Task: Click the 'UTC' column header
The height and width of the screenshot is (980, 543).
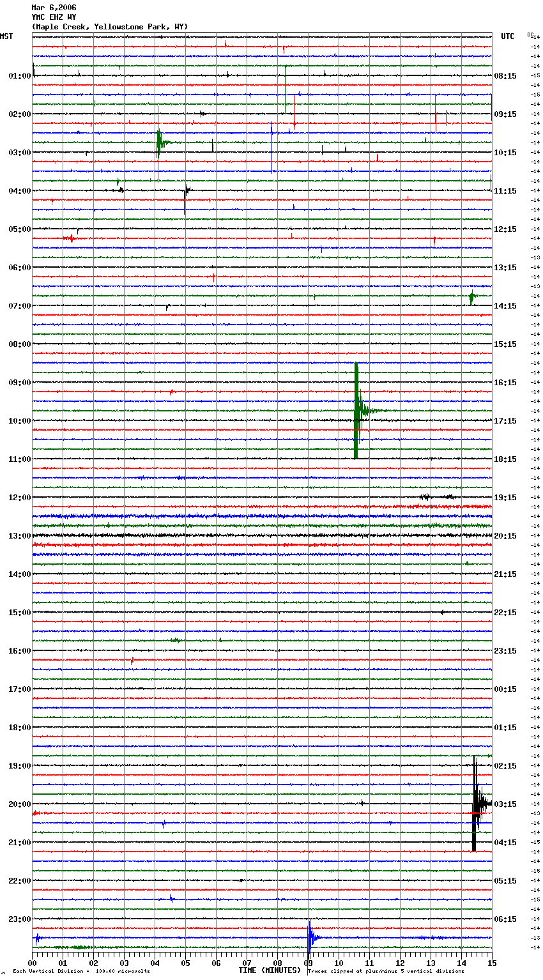Action: click(508, 36)
